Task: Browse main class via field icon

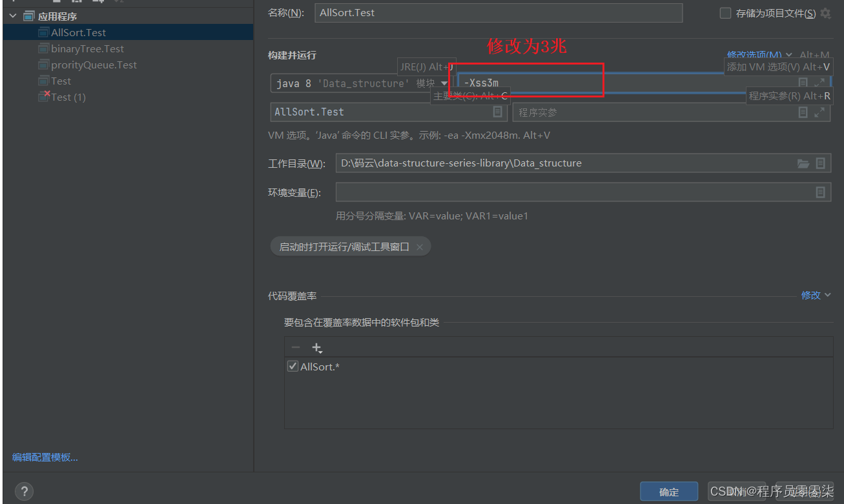Action: (x=498, y=112)
